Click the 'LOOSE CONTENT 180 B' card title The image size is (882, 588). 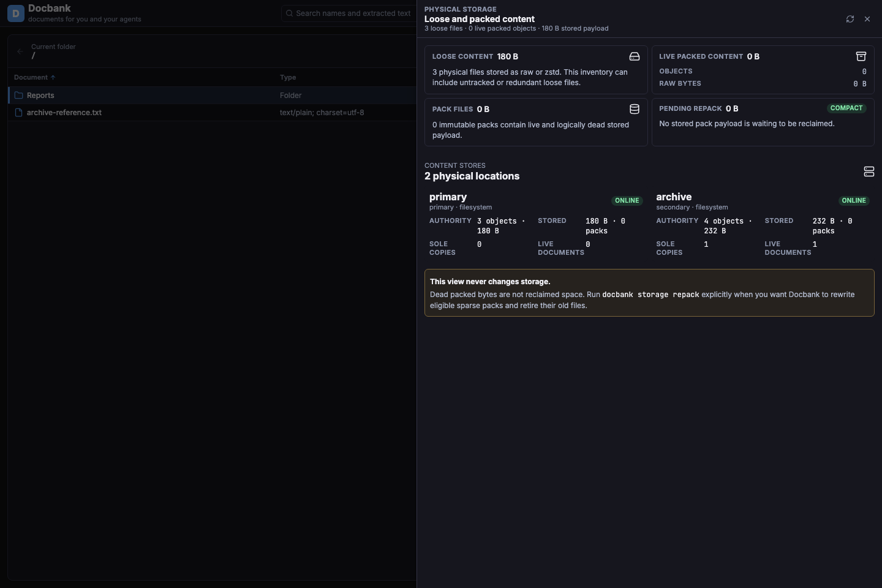(x=475, y=56)
